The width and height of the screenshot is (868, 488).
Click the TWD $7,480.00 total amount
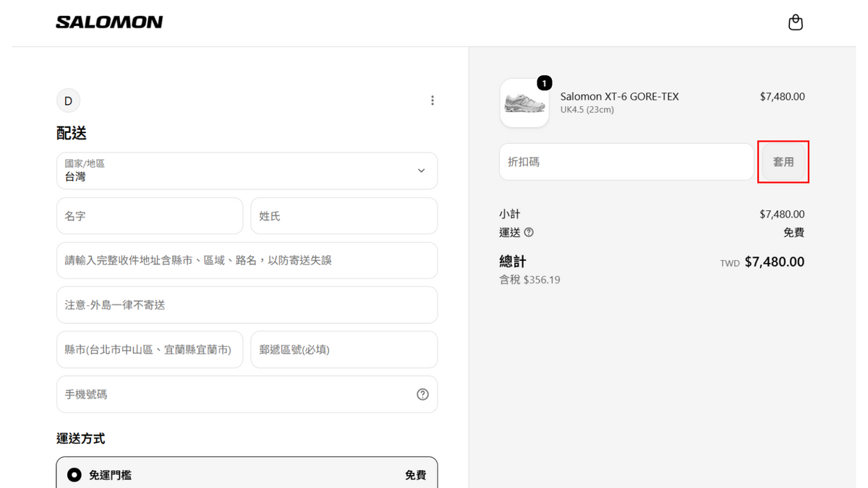click(x=762, y=262)
